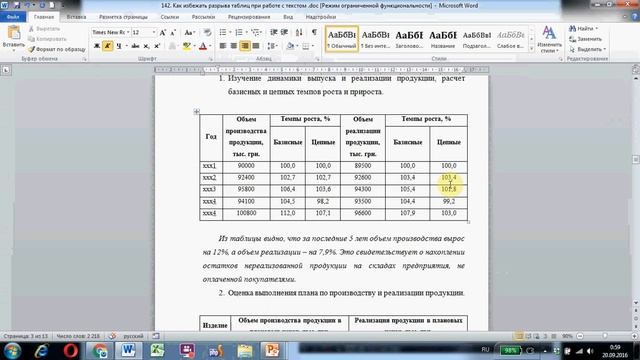Click the zoom slider in status bar
This screenshot has height=360, width=640.
click(x=605, y=336)
